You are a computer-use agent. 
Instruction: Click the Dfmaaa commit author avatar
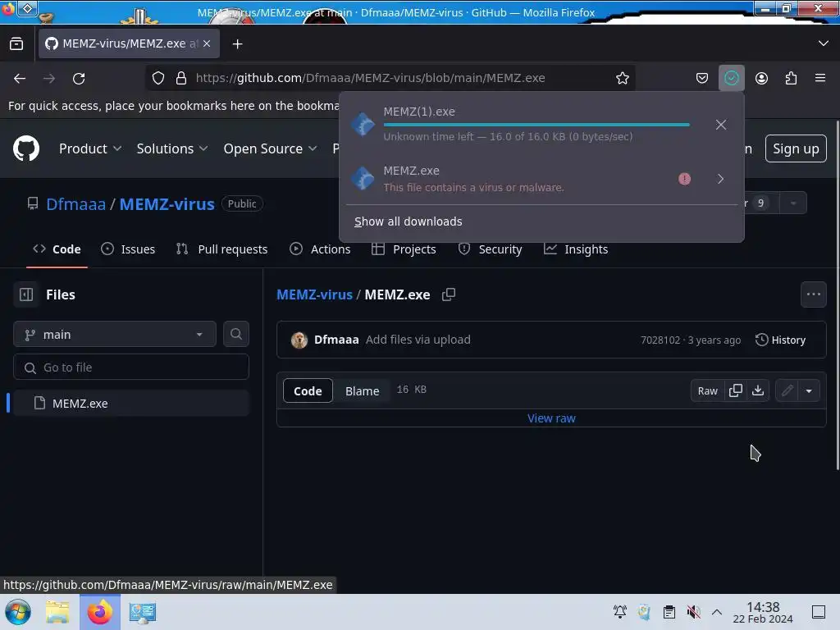[x=299, y=340]
